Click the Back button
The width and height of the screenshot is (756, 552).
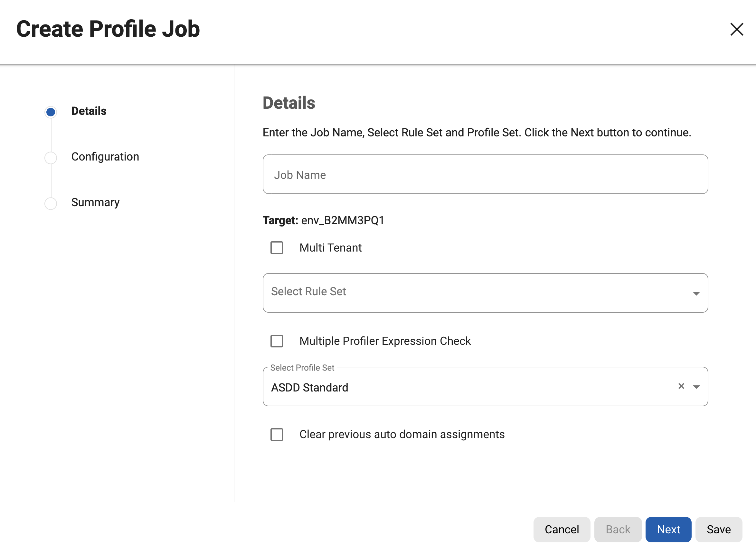coord(618,529)
